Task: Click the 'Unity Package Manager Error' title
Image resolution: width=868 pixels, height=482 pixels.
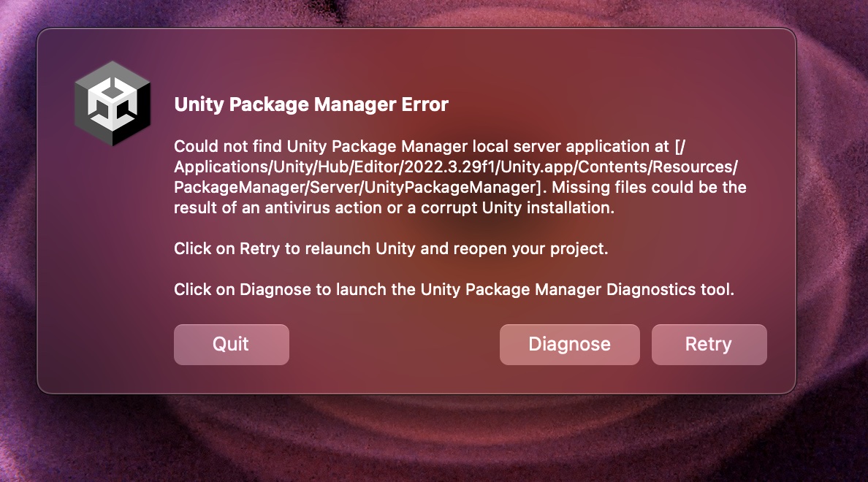Action: (311, 104)
